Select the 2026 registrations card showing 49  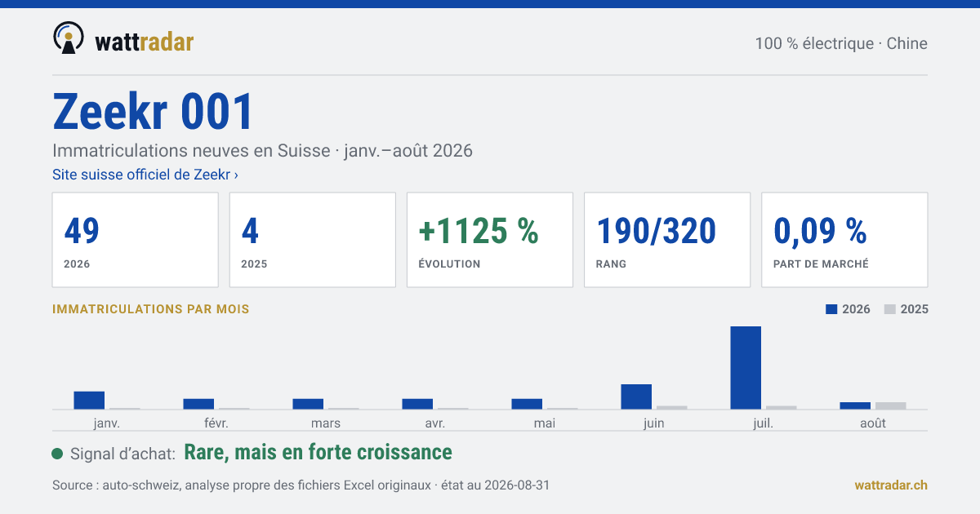[136, 240]
